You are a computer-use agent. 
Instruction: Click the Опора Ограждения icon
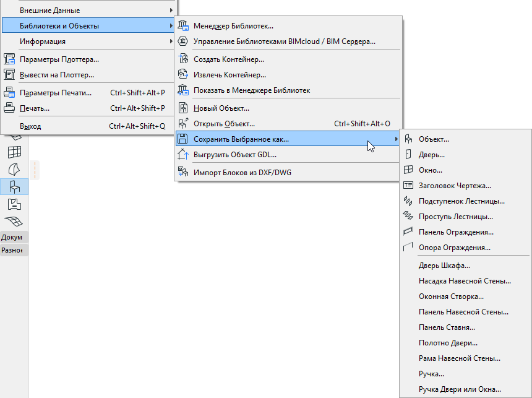[408, 247]
